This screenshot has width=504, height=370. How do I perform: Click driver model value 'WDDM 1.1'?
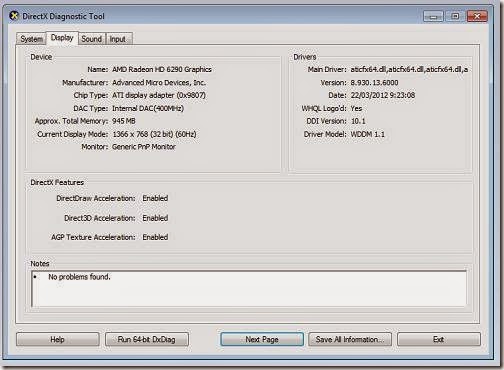367,134
